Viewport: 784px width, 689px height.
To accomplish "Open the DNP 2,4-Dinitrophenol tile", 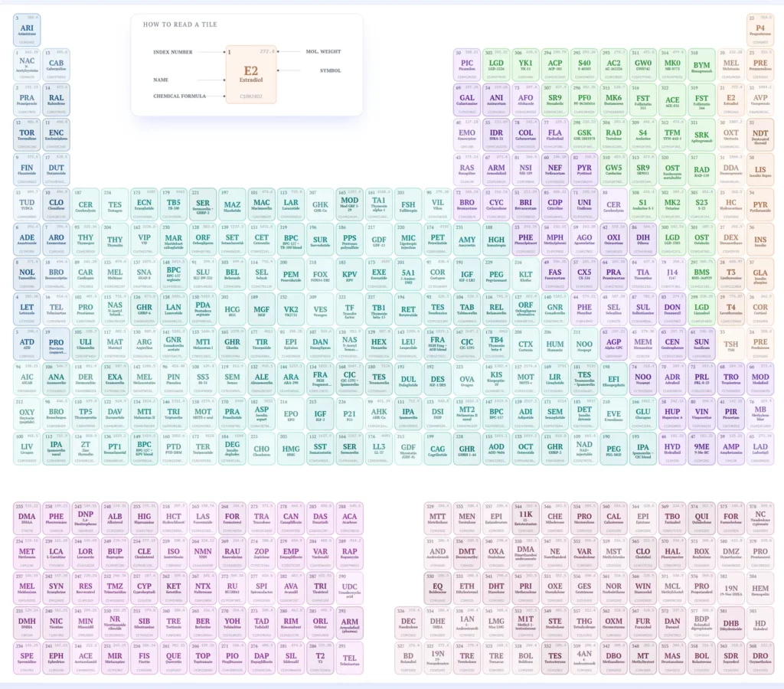I will coord(86,518).
